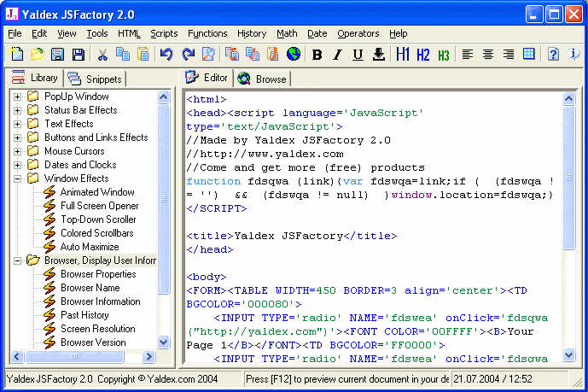Image resolution: width=588 pixels, height=392 pixels.
Task: Click the black Save As floppy icon
Action: (x=78, y=55)
